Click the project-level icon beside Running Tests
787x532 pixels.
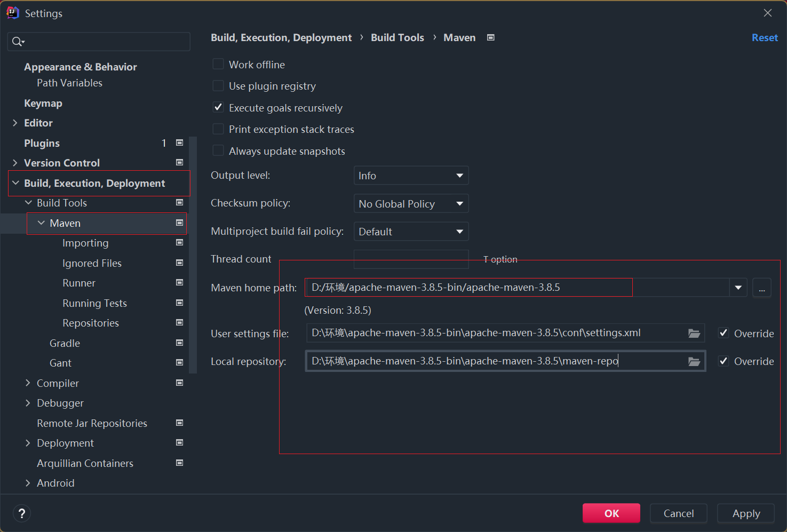click(x=180, y=303)
